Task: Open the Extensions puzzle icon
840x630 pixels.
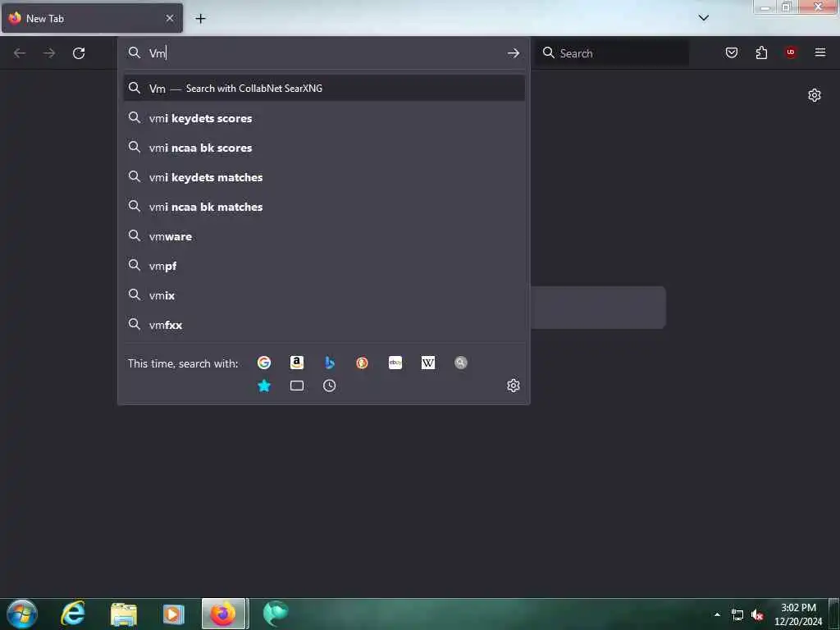Action: coord(761,52)
